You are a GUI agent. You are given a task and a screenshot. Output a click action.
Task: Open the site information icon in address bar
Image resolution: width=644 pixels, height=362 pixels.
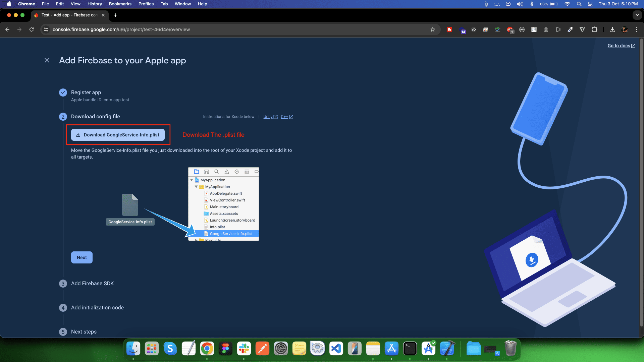(46, 29)
